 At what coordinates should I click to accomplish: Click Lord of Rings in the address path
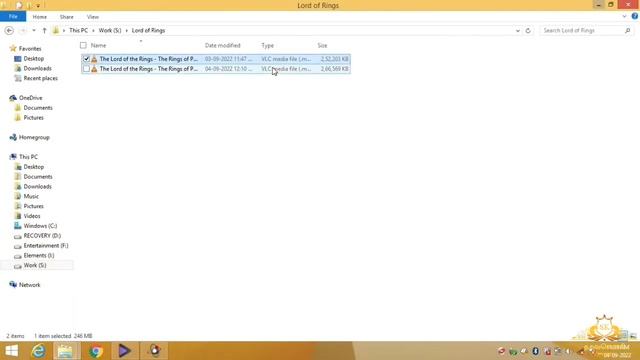coord(148,31)
